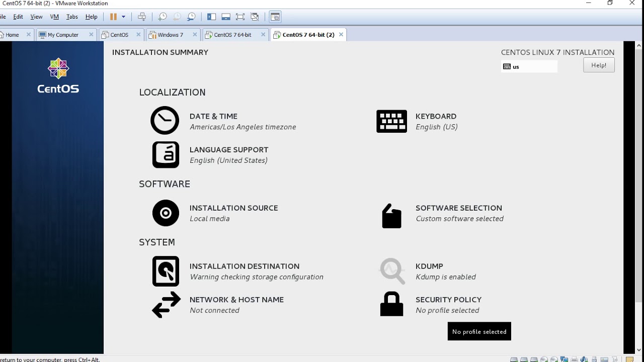This screenshot has height=362, width=644.
Task: Close the Home tab
Action: pyautogui.click(x=28, y=35)
